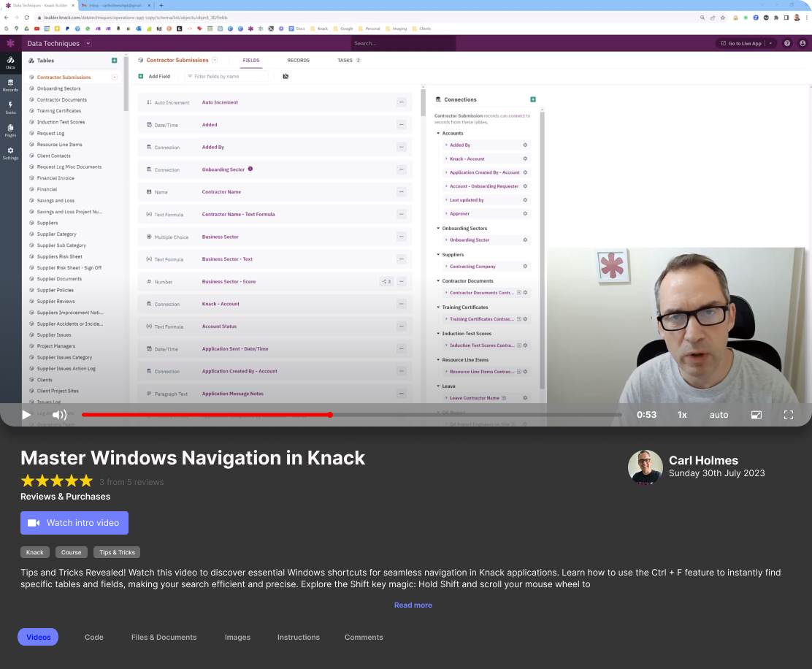
Task: Add a new connection with green plus
Action: (533, 99)
